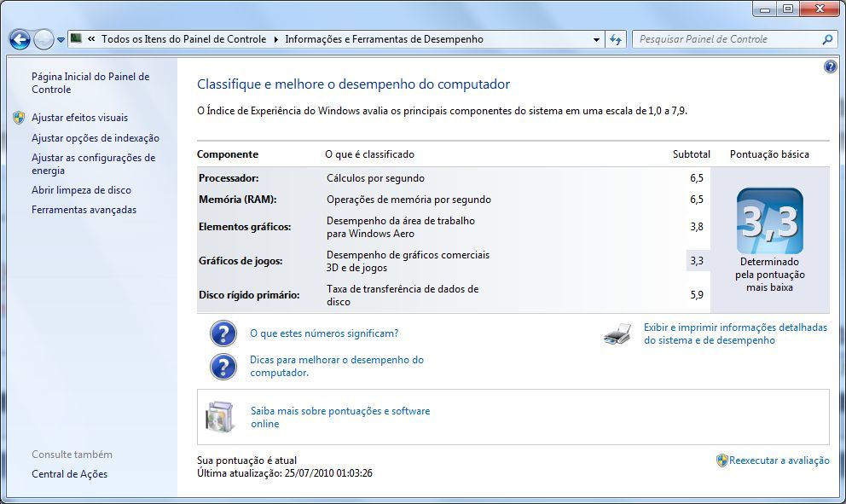This screenshot has height=504, width=846.
Task: Click 'Cálculos por segundo' description
Action: (375, 178)
